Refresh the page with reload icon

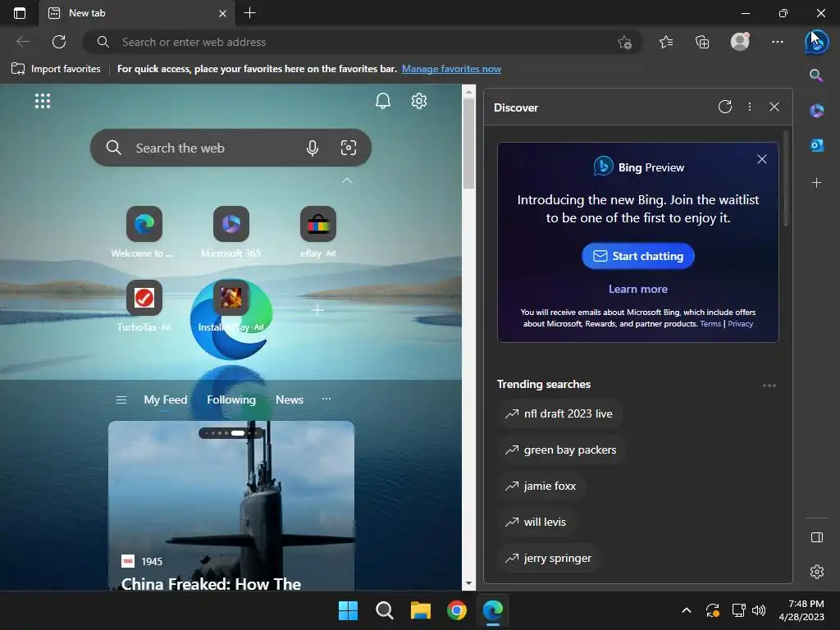[59, 42]
